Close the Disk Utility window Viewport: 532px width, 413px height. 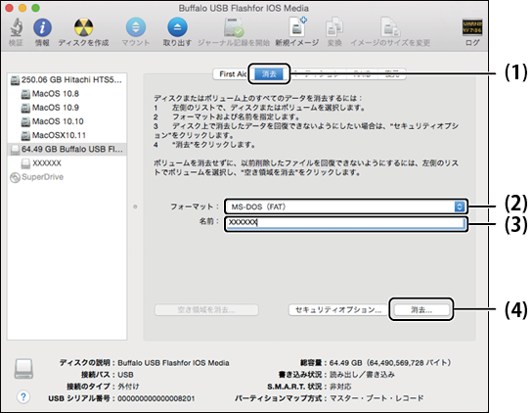click(x=9, y=8)
